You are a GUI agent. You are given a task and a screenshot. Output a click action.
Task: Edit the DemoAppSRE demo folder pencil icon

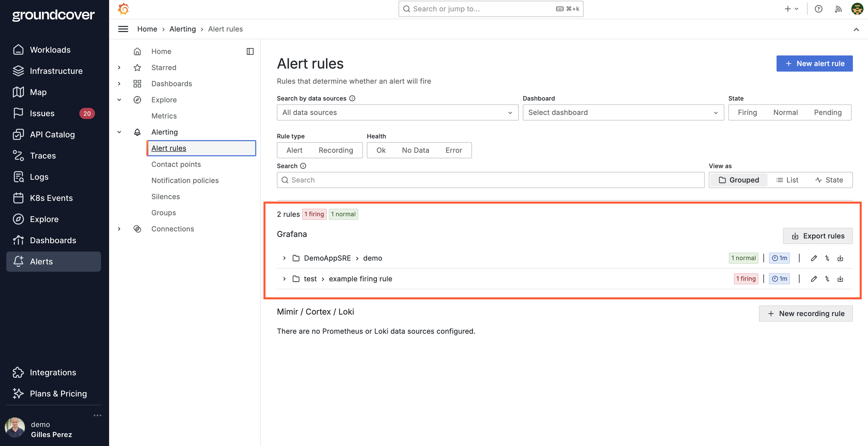[814, 258]
